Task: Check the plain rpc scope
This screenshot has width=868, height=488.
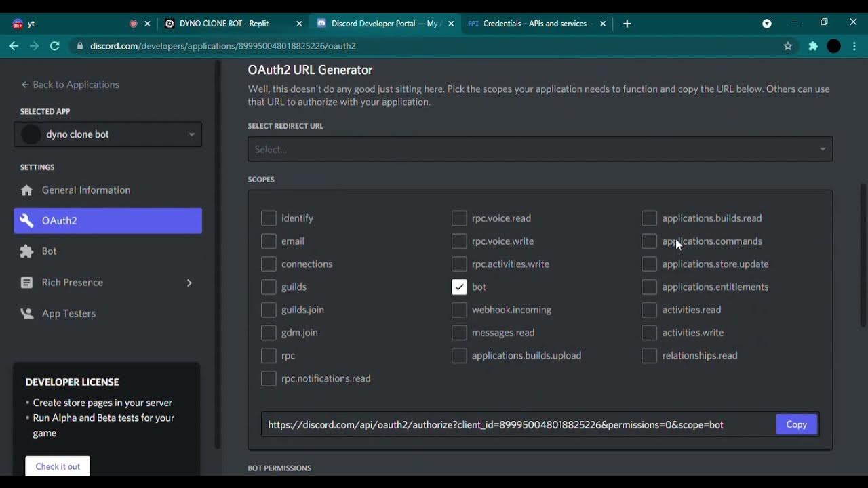Action: (x=269, y=355)
